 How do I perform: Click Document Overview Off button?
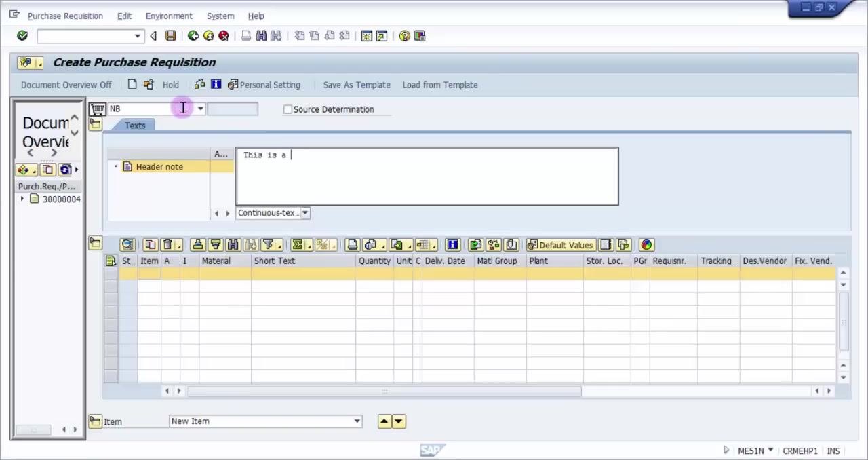[66, 85]
